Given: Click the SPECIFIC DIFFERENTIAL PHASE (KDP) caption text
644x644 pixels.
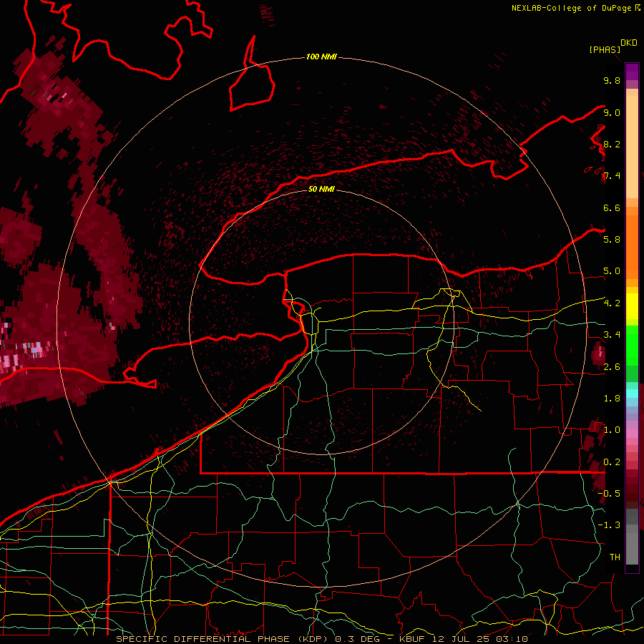Looking at the screenshot, I should click(223, 639).
